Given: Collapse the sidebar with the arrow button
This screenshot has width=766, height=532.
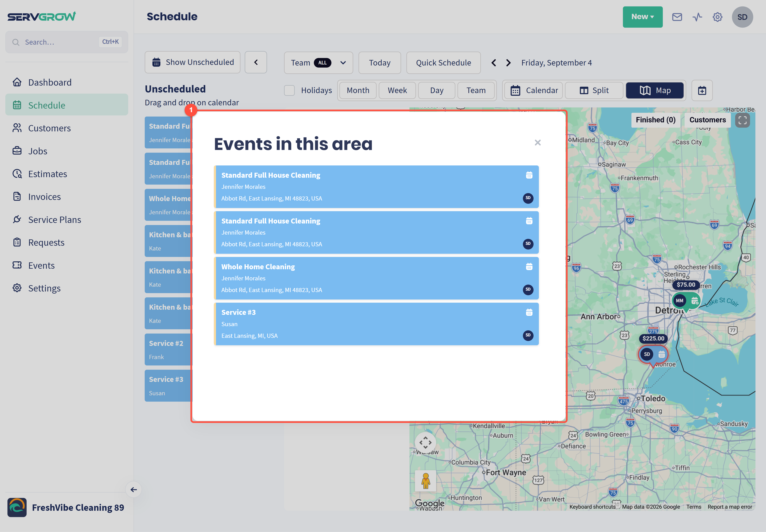Looking at the screenshot, I should 134,489.
